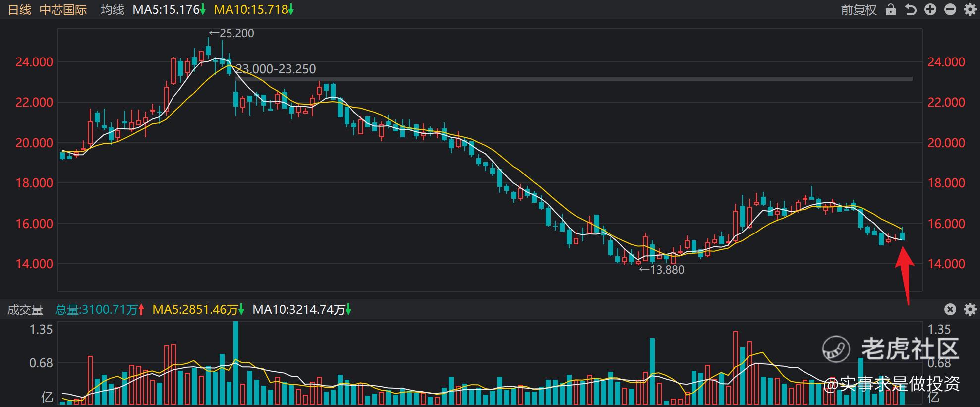
Task: Click the 22.000 right axis label
Action: point(946,102)
